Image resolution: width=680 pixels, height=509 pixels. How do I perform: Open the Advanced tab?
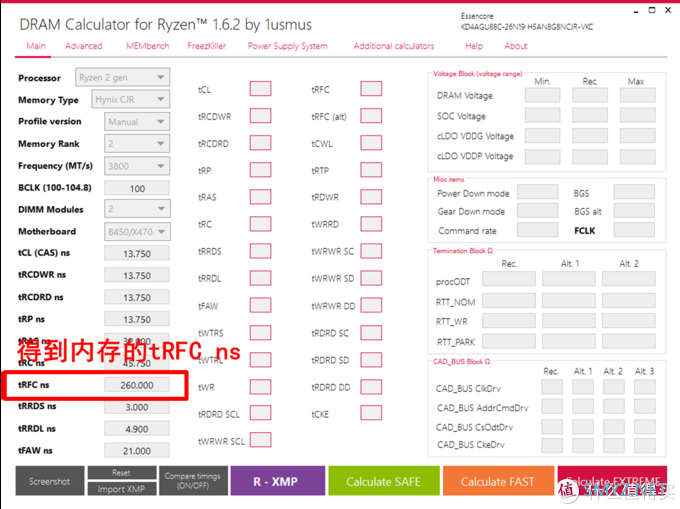pos(84,46)
